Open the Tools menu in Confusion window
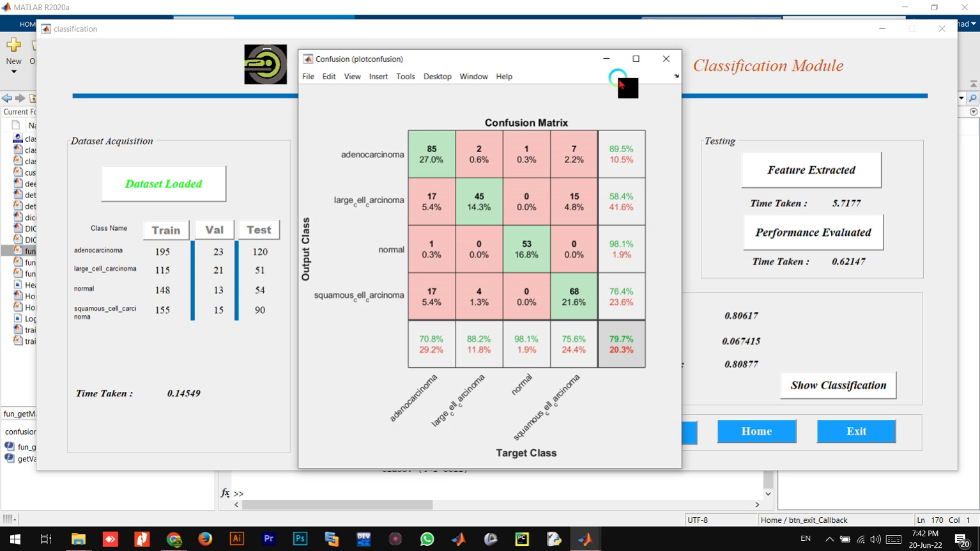This screenshot has height=551, width=980. pyautogui.click(x=406, y=77)
